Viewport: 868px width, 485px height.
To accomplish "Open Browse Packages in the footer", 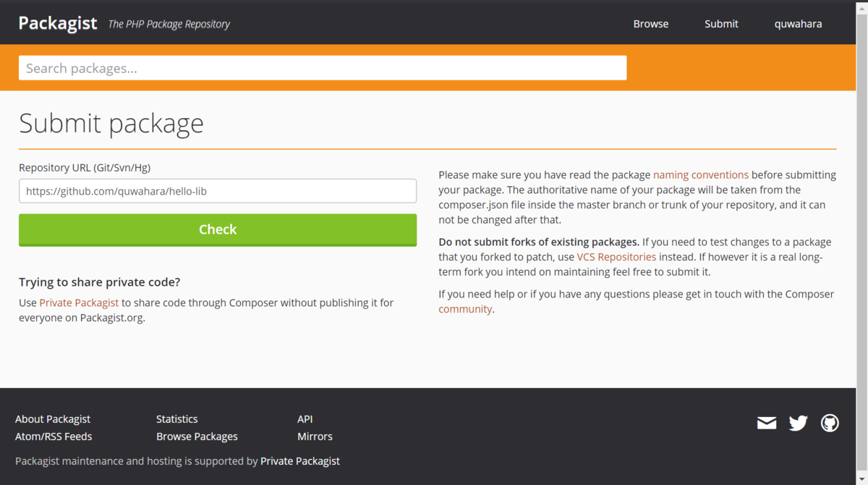I will [197, 436].
